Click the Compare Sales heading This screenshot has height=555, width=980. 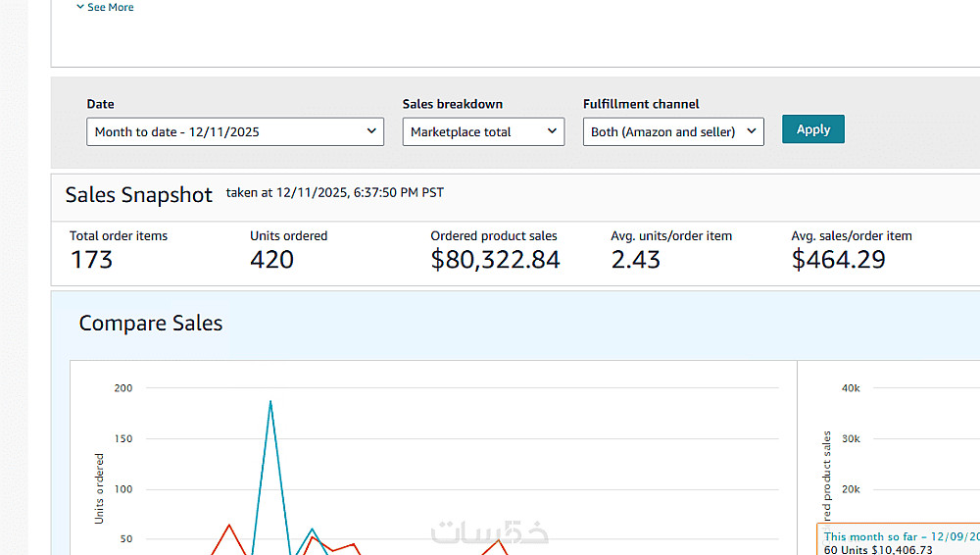(x=151, y=323)
